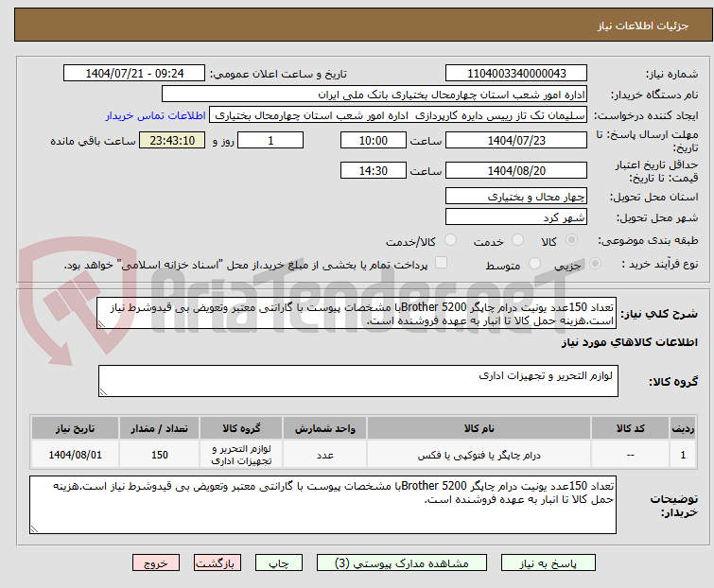Click the توضیحات خریدار textarea
This screenshot has width=714, height=588.
tap(322, 505)
